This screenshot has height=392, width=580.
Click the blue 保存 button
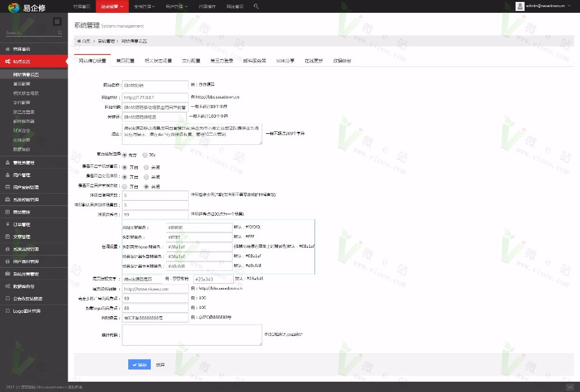click(x=139, y=365)
